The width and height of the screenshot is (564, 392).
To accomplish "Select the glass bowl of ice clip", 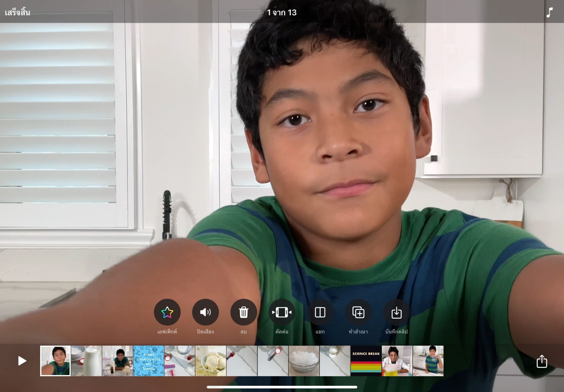I will [304, 361].
